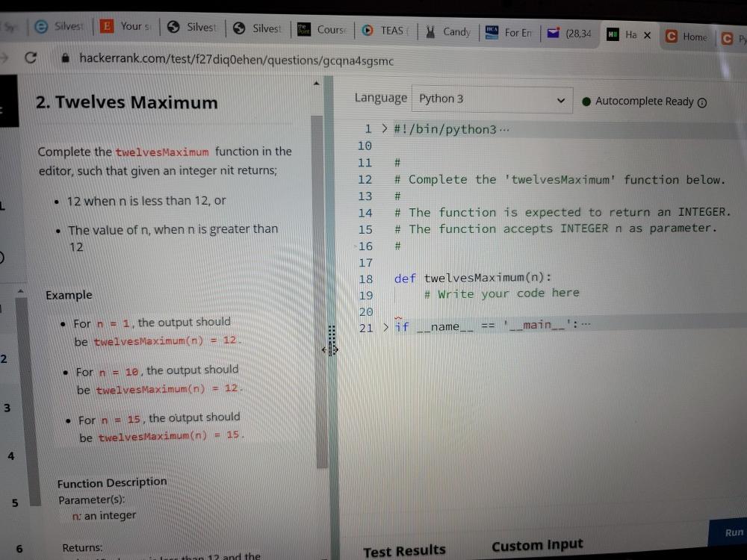Image resolution: width=747 pixels, height=560 pixels.
Task: Click the red twelvesMaximum function name in description
Action: click(162, 152)
